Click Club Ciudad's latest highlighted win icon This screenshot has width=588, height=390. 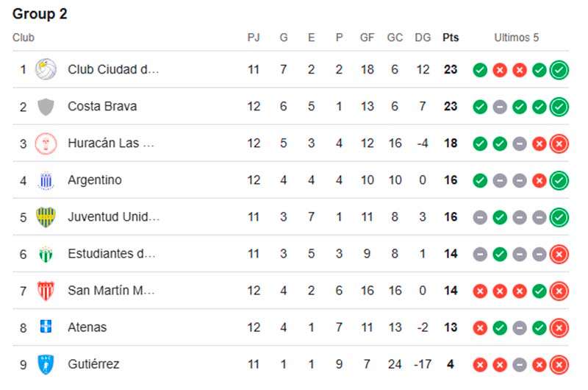tap(559, 70)
